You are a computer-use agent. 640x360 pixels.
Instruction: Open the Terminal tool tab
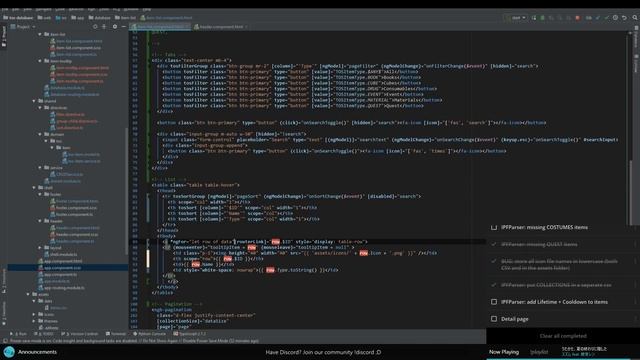pyautogui.click(x=116, y=334)
